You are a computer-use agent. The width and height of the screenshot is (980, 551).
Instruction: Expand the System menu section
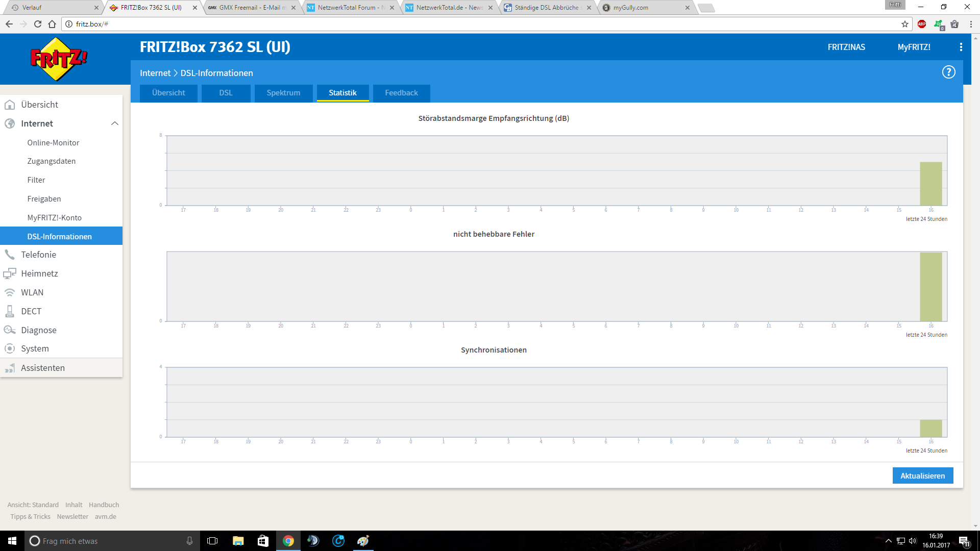point(35,348)
